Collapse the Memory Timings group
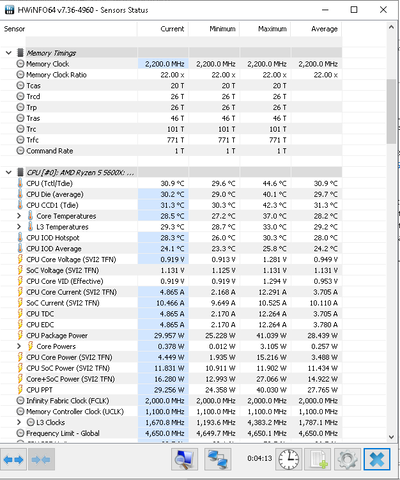The image size is (400, 480). [x=9, y=53]
